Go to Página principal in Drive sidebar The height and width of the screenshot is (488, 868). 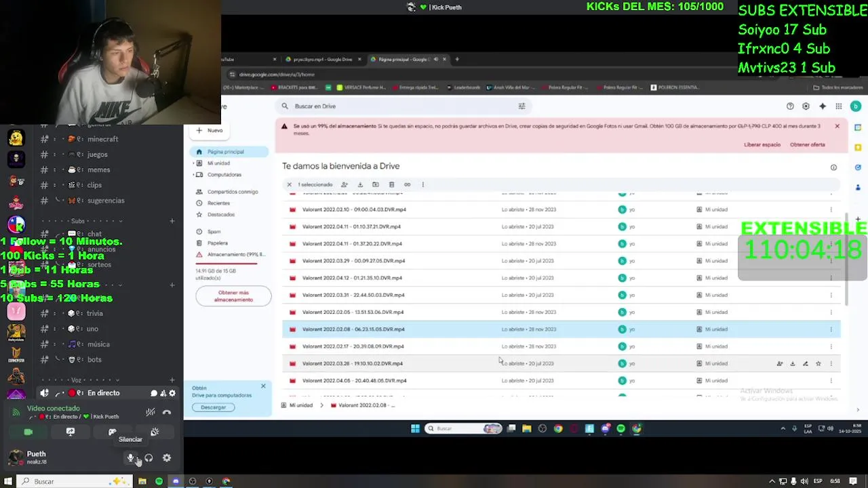[x=229, y=152]
